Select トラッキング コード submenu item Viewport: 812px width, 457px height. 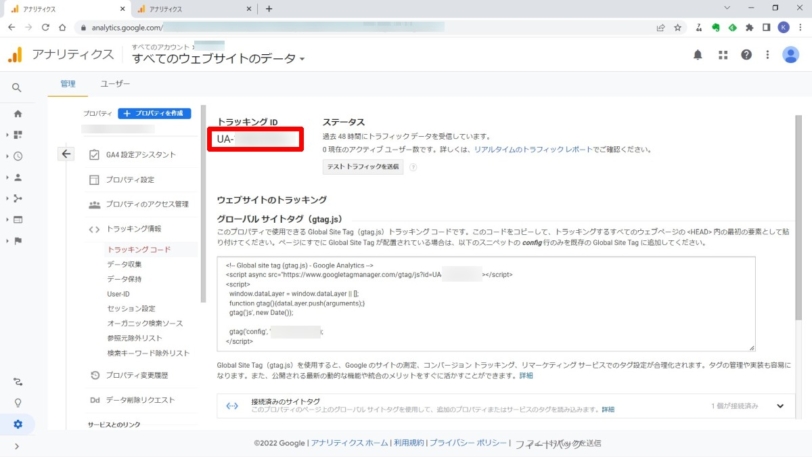click(139, 249)
